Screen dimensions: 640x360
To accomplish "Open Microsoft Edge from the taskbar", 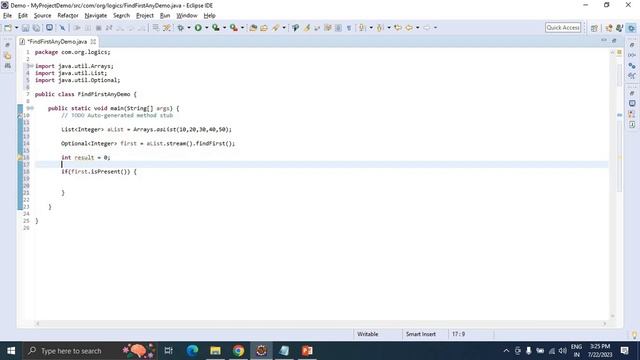I will coord(192,351).
